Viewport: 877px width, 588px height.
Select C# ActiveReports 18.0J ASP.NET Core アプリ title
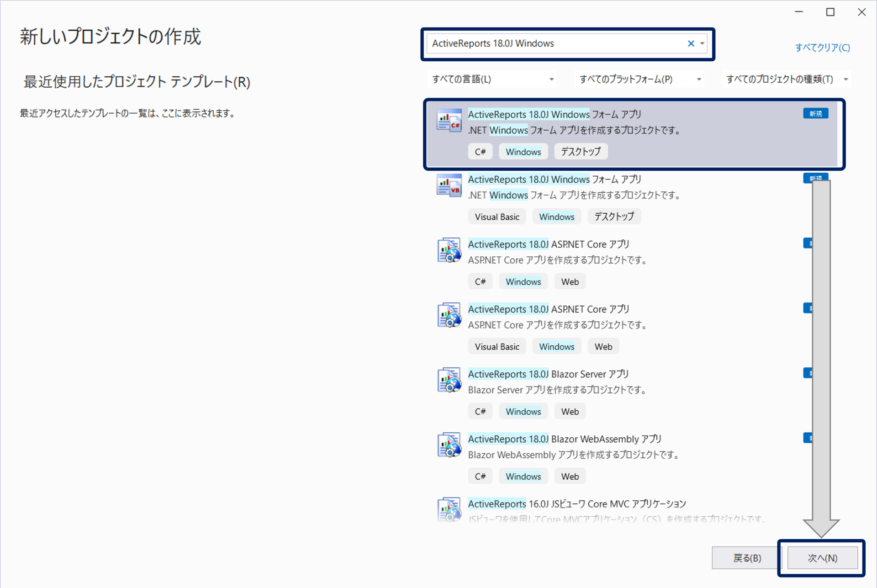[549, 244]
